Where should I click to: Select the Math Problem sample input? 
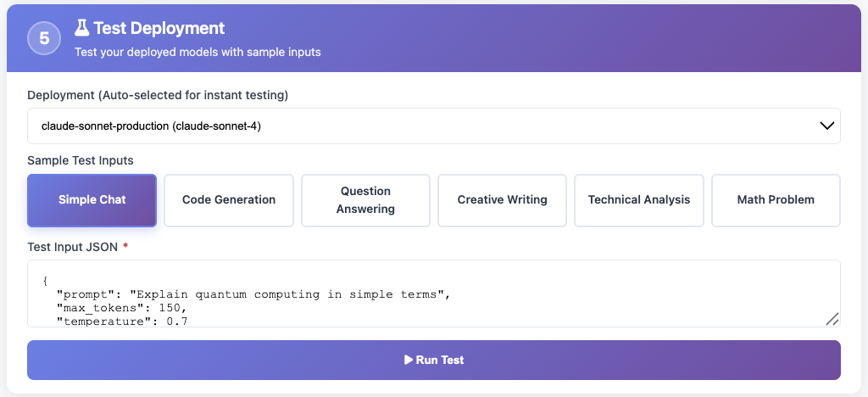pos(776,200)
